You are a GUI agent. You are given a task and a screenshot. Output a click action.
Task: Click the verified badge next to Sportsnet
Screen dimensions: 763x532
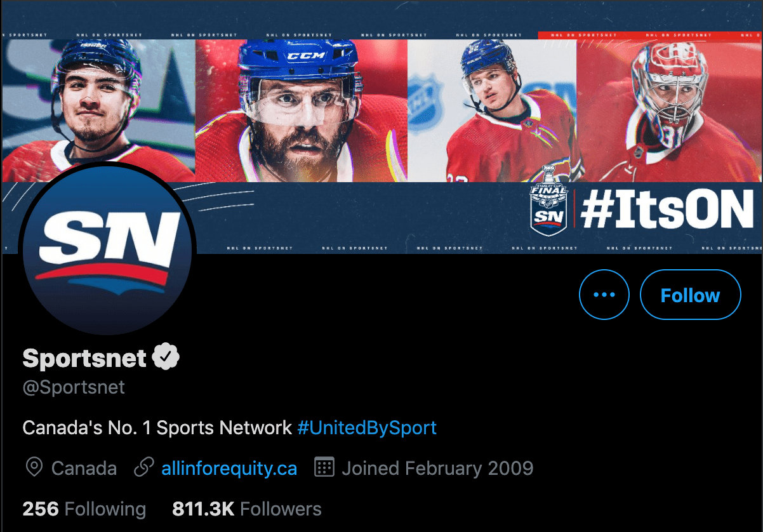point(166,357)
